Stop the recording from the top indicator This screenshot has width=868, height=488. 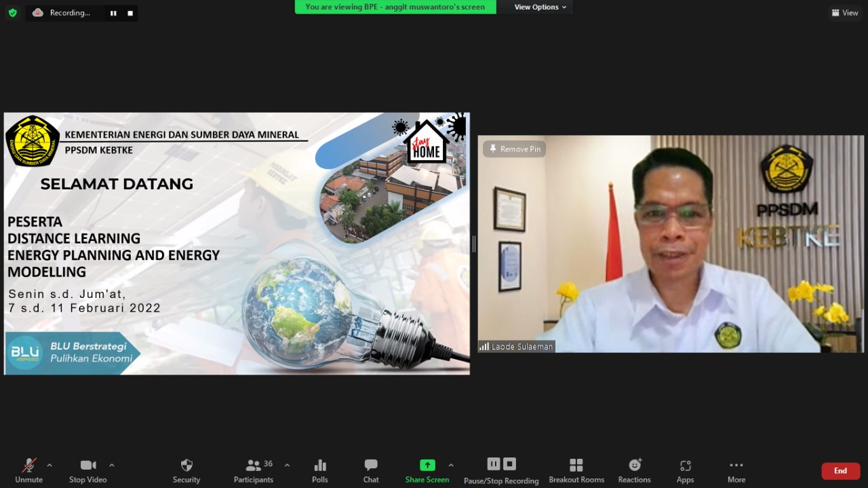[x=130, y=13]
